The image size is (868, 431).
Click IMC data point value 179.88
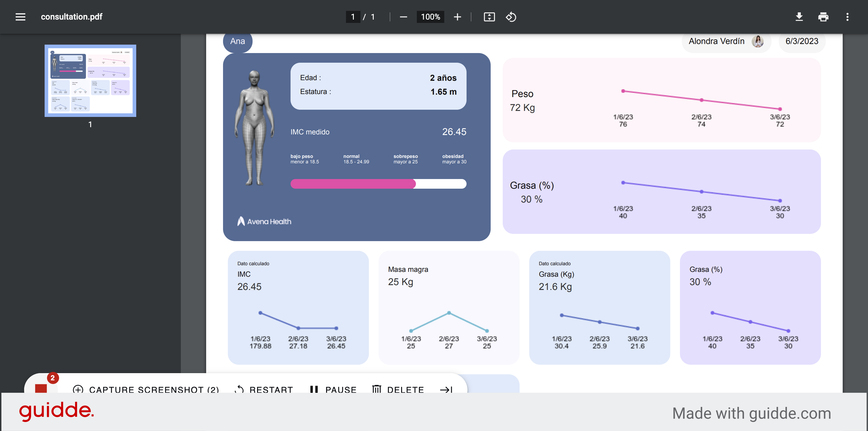[x=260, y=346]
